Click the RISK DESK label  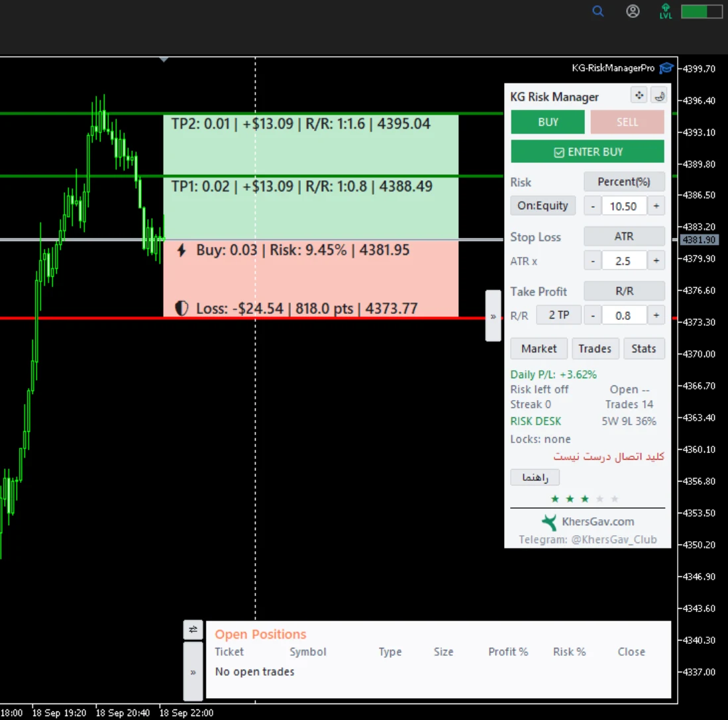pyautogui.click(x=536, y=421)
